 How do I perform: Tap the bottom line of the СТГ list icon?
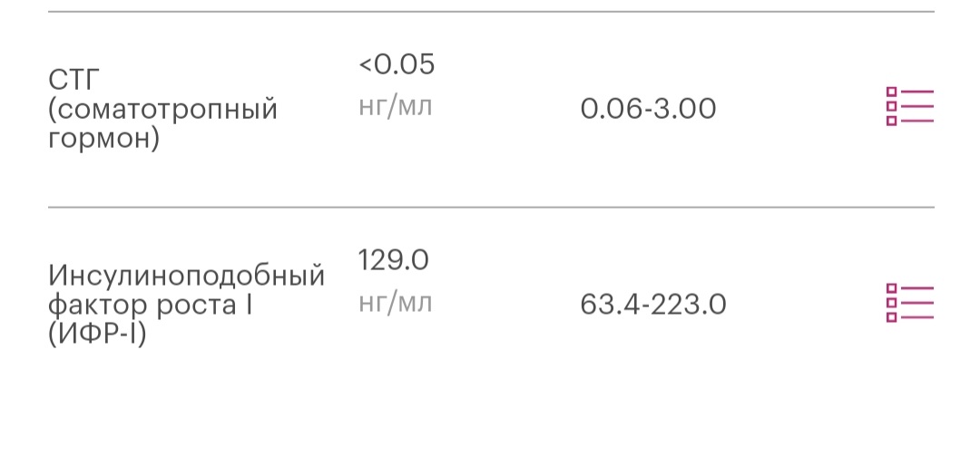(917, 121)
